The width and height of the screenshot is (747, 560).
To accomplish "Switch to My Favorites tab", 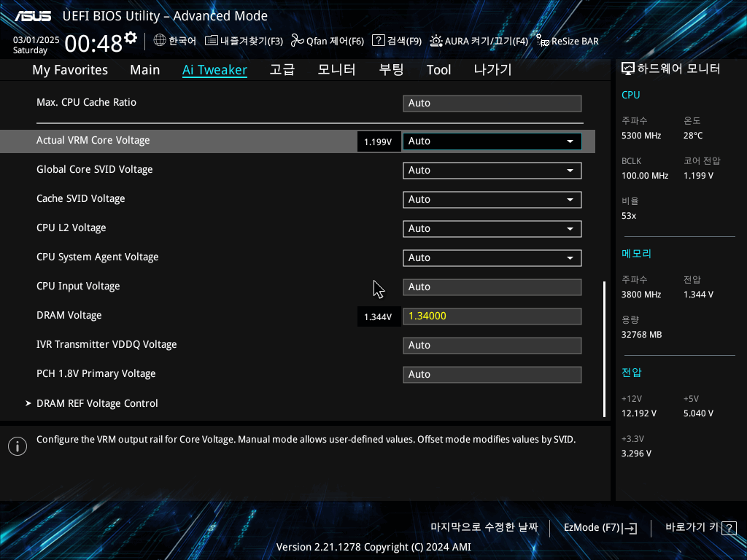I will tap(70, 70).
